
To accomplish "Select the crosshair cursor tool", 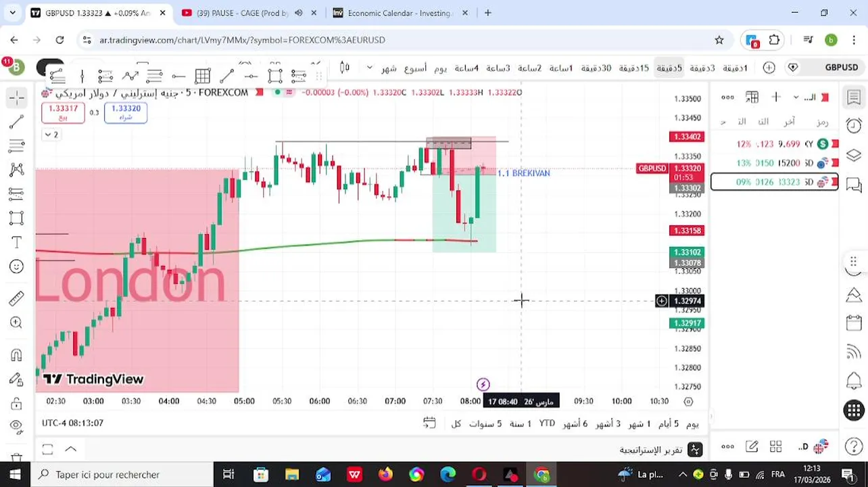I will pyautogui.click(x=17, y=98).
